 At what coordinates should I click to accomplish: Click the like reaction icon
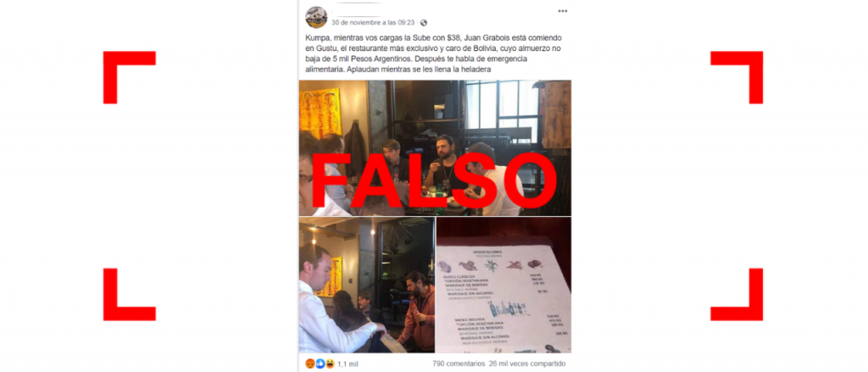[320, 364]
